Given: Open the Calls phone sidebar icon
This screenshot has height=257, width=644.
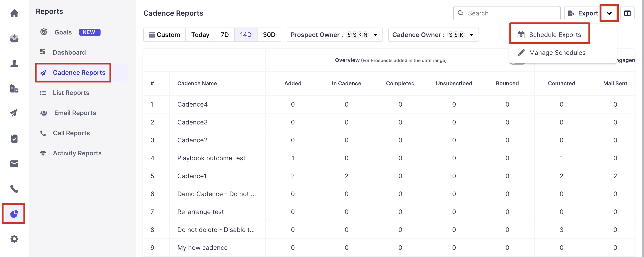Looking at the screenshot, I should click(14, 188).
